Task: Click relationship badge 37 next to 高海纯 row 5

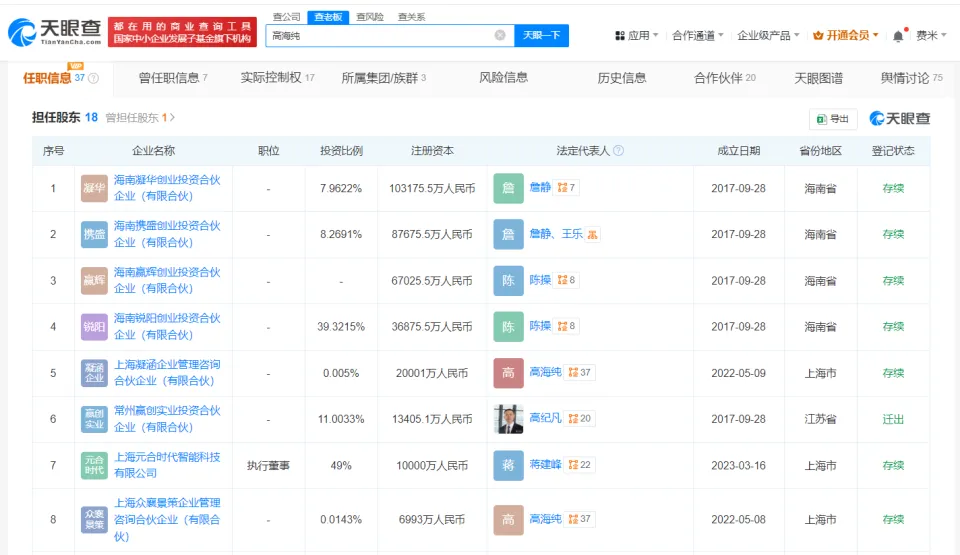Action: coord(580,373)
